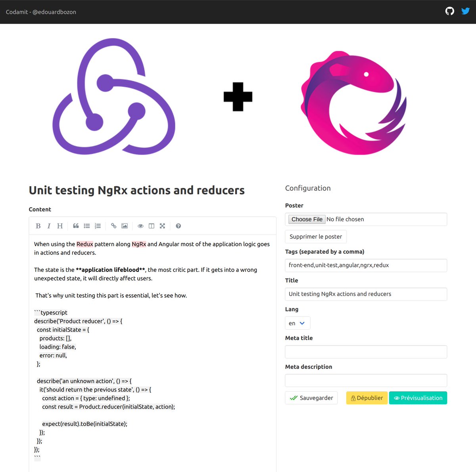476x472 pixels.
Task: Click Supprimer le poster button
Action: 316,237
